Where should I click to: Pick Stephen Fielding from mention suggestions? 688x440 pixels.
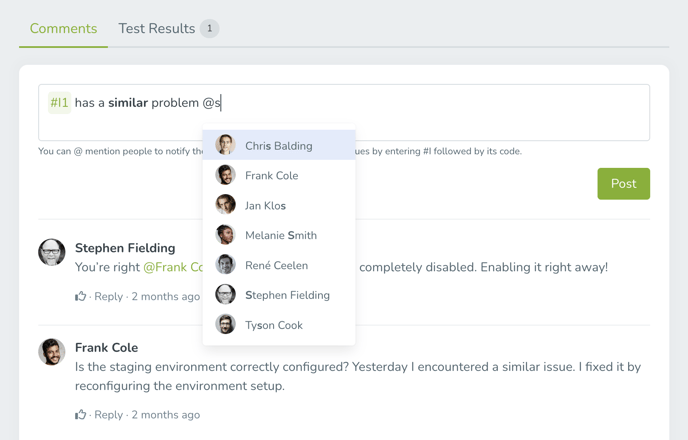(x=279, y=295)
